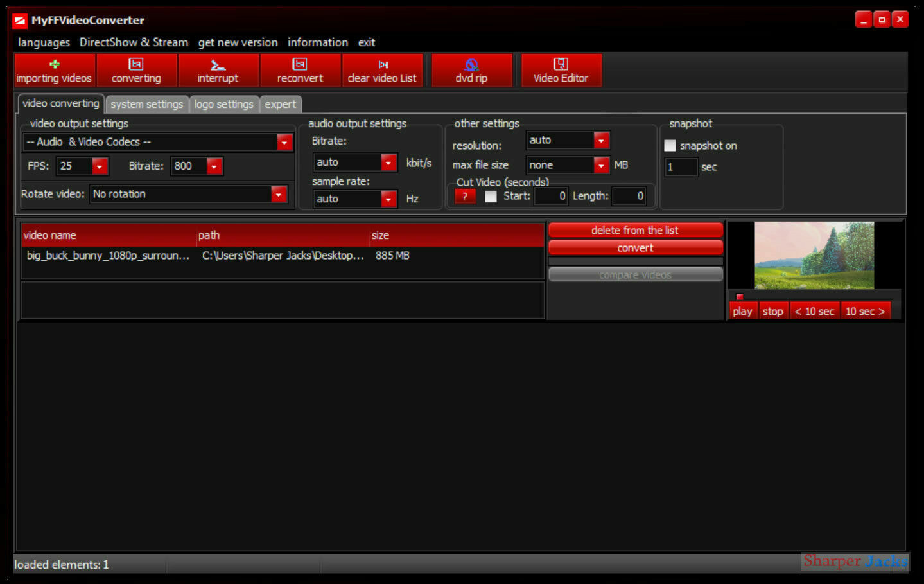Switch to the system settings tab
This screenshot has height=584, width=924.
[x=147, y=104]
